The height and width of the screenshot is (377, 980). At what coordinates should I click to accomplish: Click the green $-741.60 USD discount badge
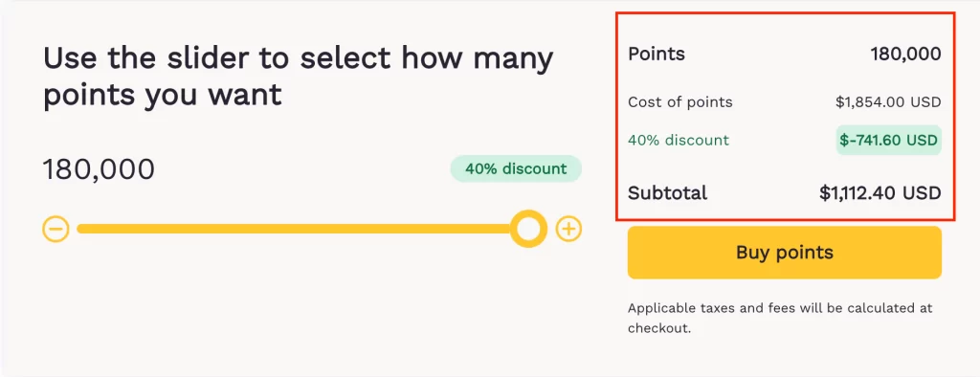point(889,140)
